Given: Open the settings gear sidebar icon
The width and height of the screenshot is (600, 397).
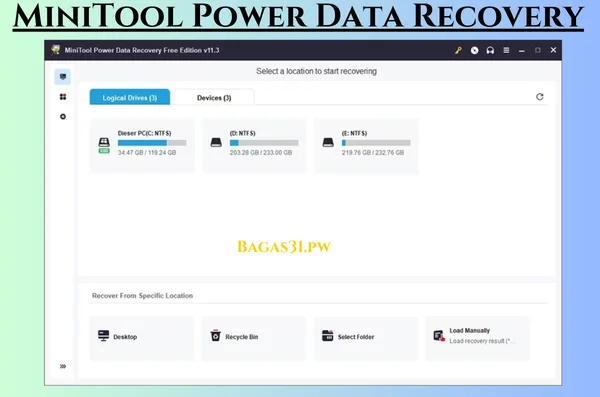Looking at the screenshot, I should pos(63,116).
